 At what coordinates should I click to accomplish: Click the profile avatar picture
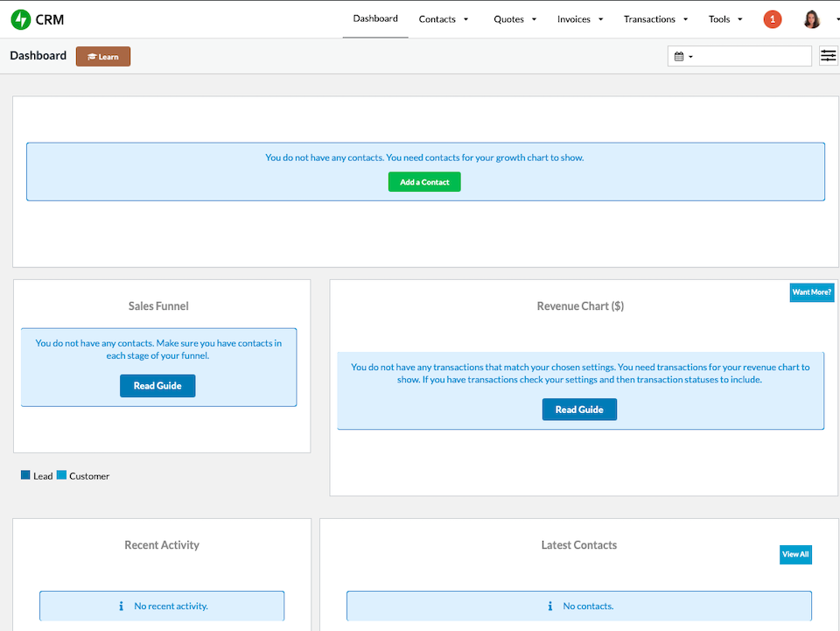click(811, 18)
